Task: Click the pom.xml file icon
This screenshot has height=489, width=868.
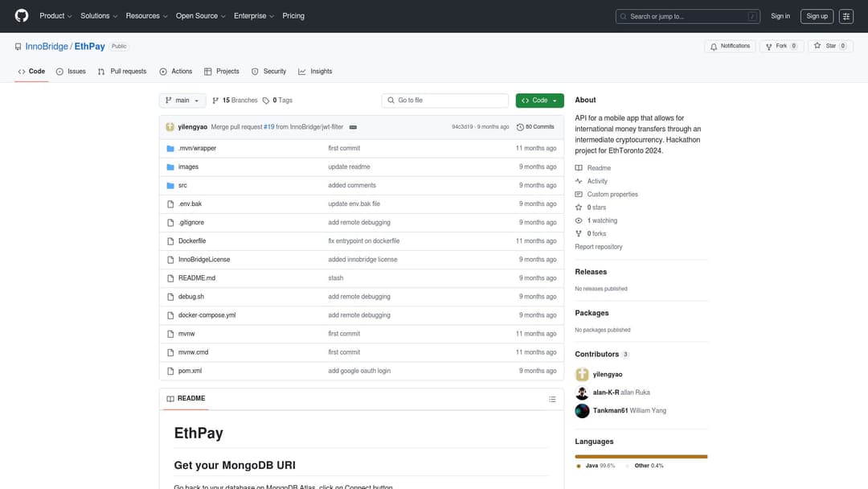Action: [x=170, y=371]
